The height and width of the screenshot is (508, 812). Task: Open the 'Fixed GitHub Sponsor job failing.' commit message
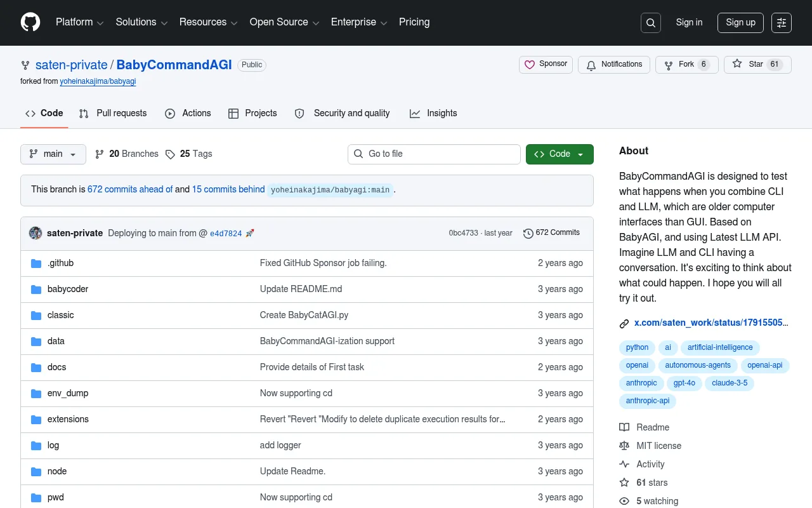click(x=324, y=263)
